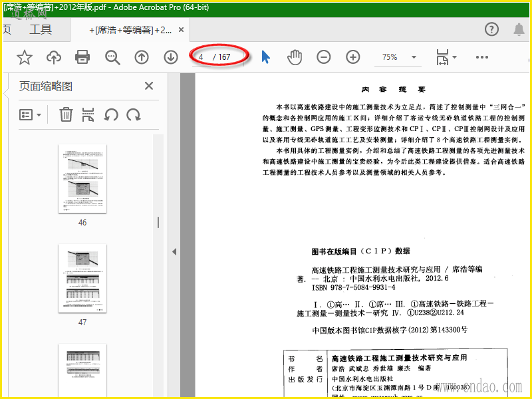Click the 中国版本图书馆CIP数据核字 line

pyautogui.click(x=390, y=330)
